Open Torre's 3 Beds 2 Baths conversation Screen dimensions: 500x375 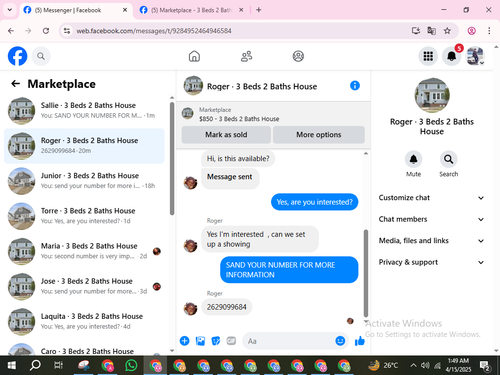(84, 216)
